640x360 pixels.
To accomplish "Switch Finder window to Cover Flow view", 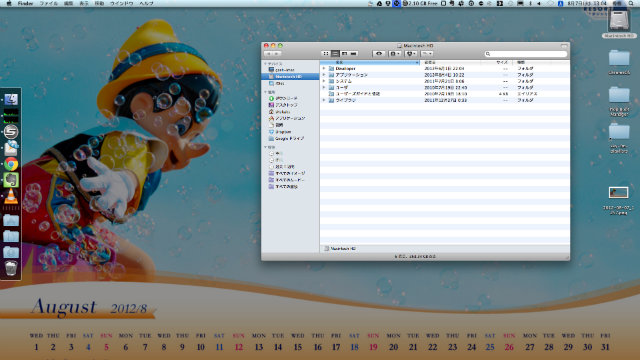I will pos(354,53).
